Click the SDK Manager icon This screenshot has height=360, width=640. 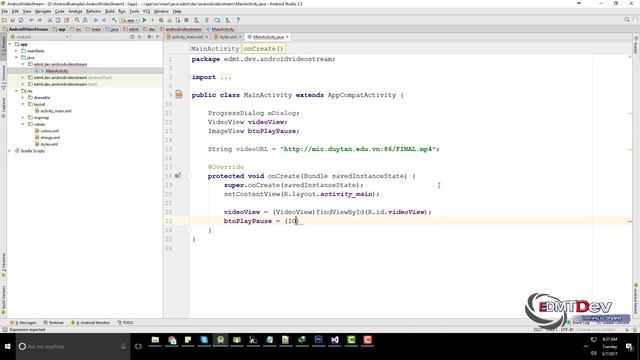click(x=228, y=20)
